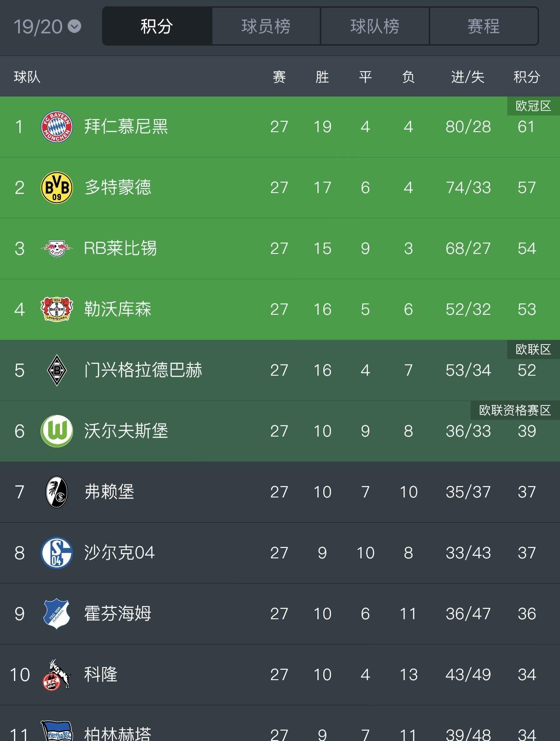Tap the Bayern Munich club logo
Screen dimensions: 560x741
tap(56, 127)
